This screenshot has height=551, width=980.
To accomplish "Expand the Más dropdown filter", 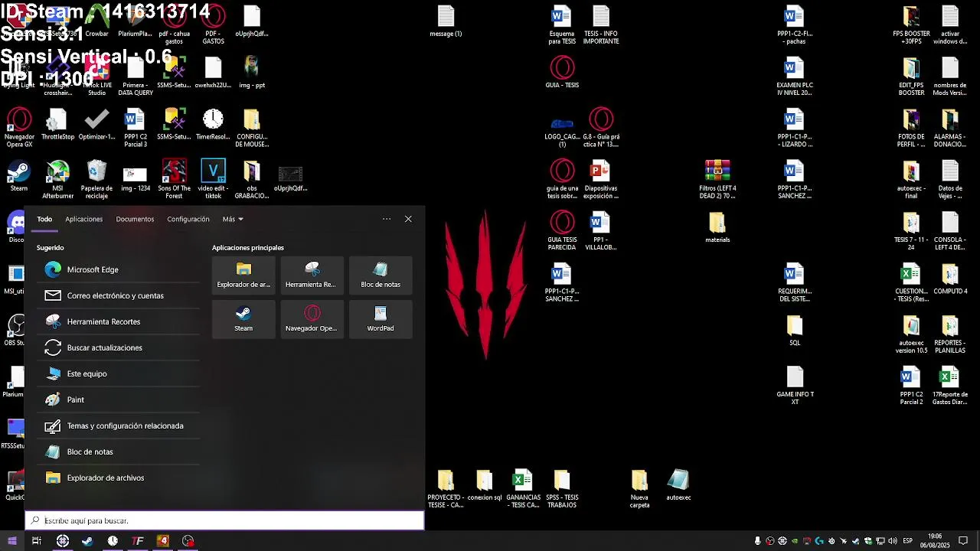I will (x=233, y=219).
